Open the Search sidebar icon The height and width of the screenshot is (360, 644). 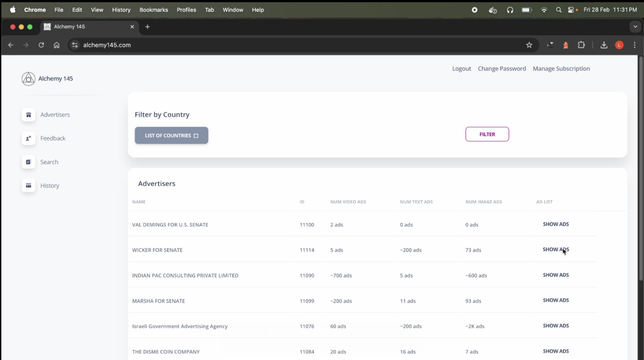pyautogui.click(x=28, y=162)
